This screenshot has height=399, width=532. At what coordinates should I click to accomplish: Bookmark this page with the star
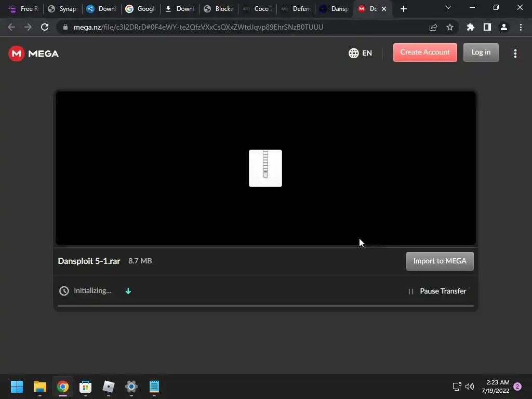pos(449,27)
